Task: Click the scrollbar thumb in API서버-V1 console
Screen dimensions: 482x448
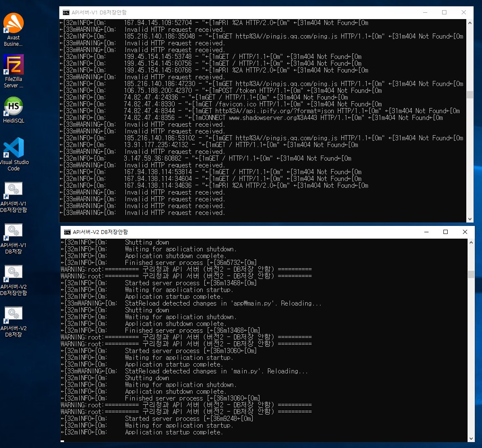Action: coord(470,95)
